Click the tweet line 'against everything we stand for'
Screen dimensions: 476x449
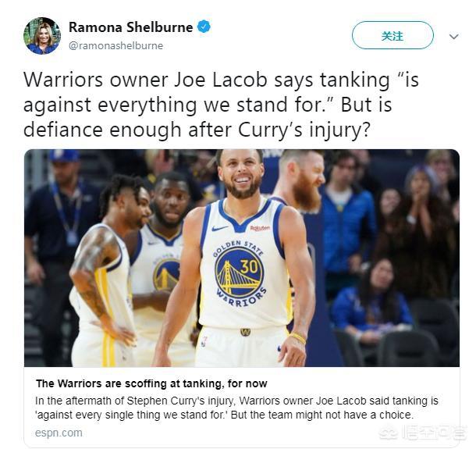[208, 105]
